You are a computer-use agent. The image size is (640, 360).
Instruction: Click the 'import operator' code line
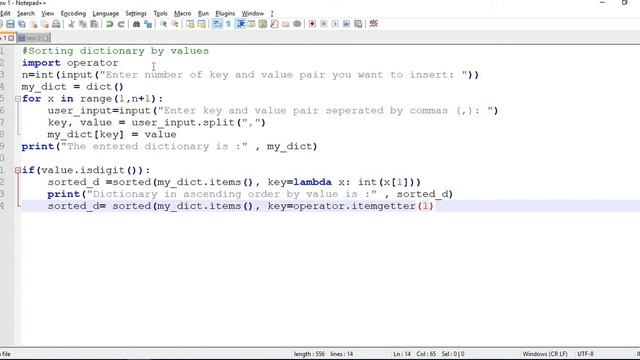[x=70, y=63]
